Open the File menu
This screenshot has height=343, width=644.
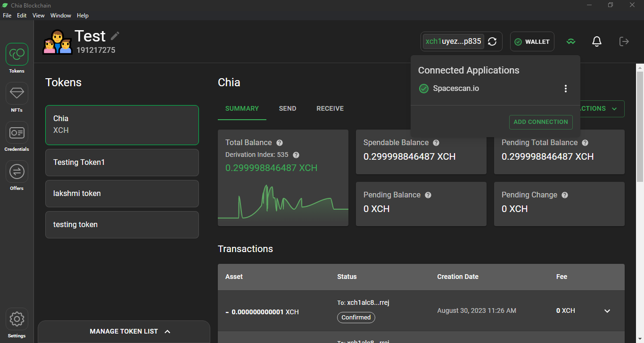click(7, 16)
